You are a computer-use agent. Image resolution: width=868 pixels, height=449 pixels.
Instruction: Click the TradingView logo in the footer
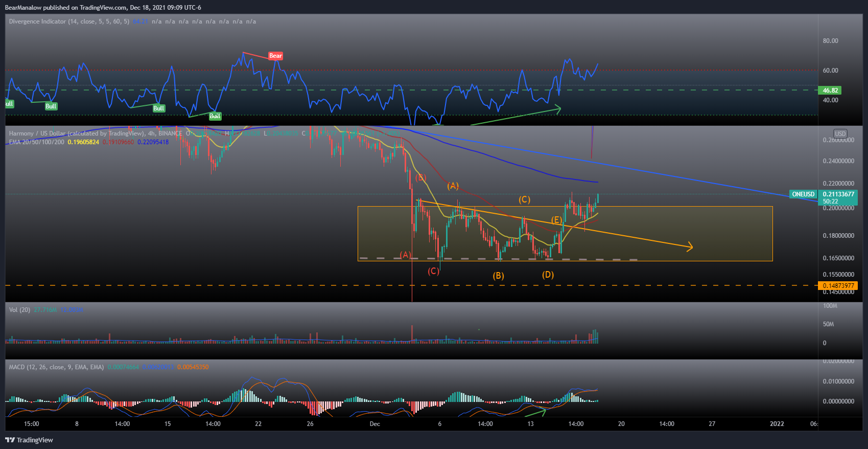29,440
